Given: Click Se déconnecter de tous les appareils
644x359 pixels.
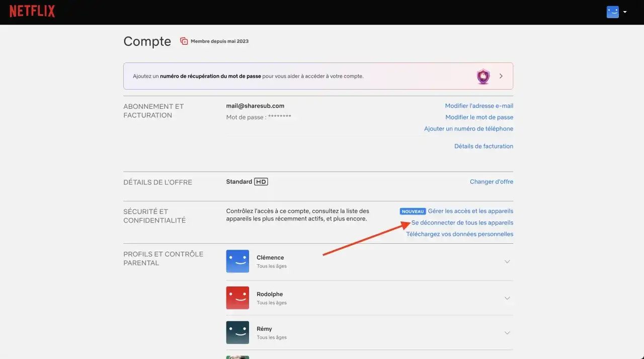Looking at the screenshot, I should point(462,223).
